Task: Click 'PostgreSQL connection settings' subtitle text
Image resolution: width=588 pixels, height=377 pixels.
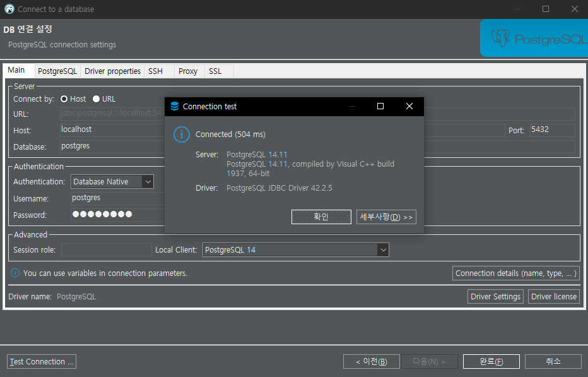Action: (x=62, y=45)
